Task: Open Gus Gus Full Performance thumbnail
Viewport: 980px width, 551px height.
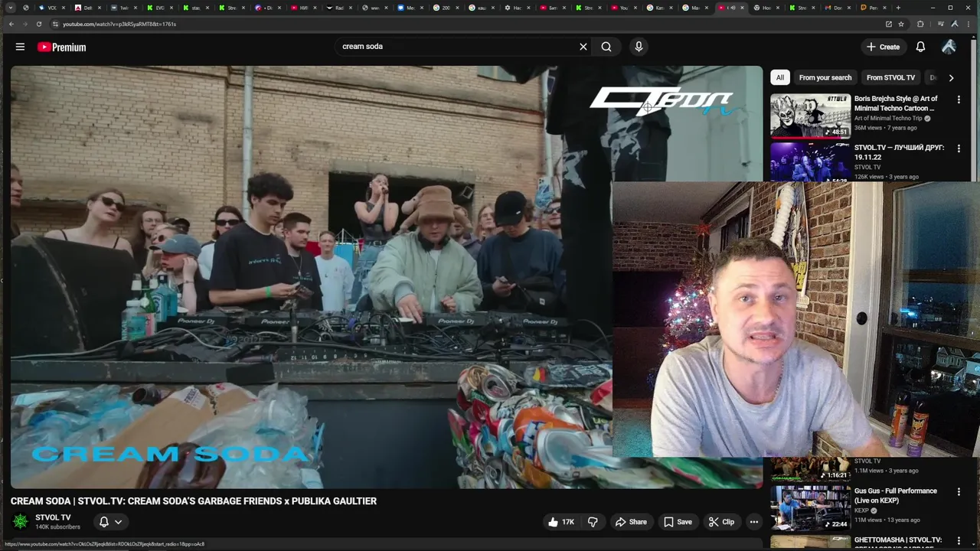Action: [810, 507]
